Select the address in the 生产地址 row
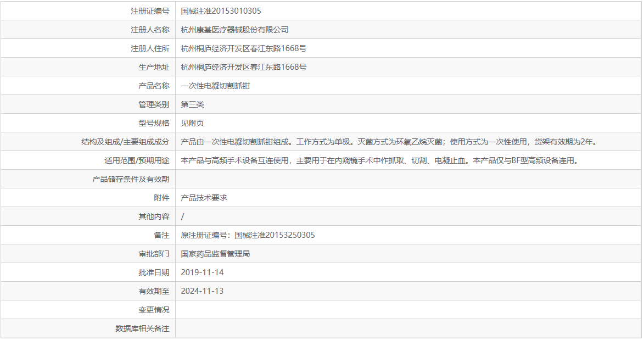This screenshot has height=340, width=644. (244, 67)
